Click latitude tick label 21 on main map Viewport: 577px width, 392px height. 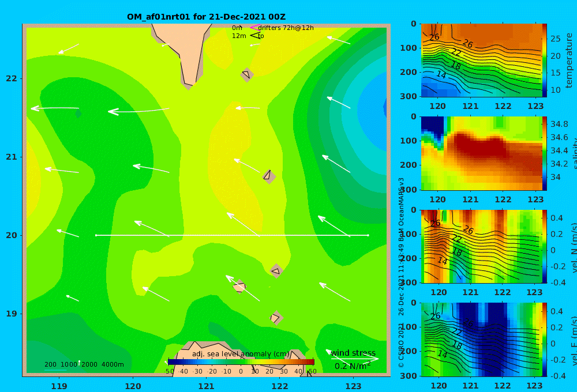point(12,157)
